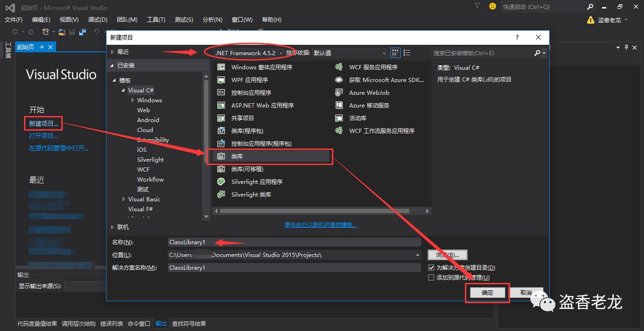Collapse the 已安装 section

[x=113, y=66]
